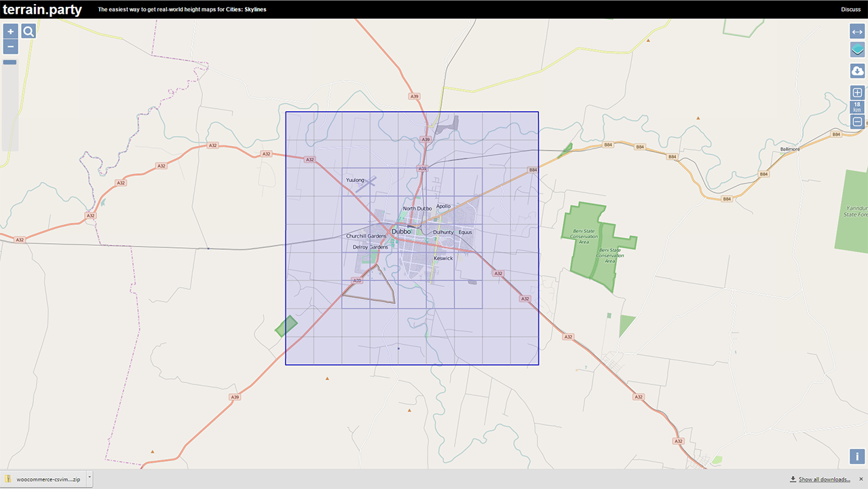Zoom out the map with minus button

(x=10, y=47)
